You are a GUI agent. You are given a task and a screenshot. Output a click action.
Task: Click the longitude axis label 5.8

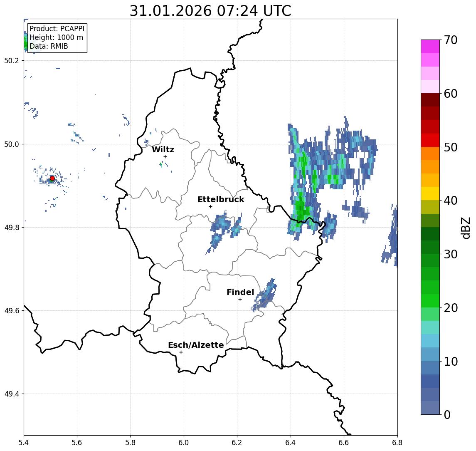click(x=130, y=442)
